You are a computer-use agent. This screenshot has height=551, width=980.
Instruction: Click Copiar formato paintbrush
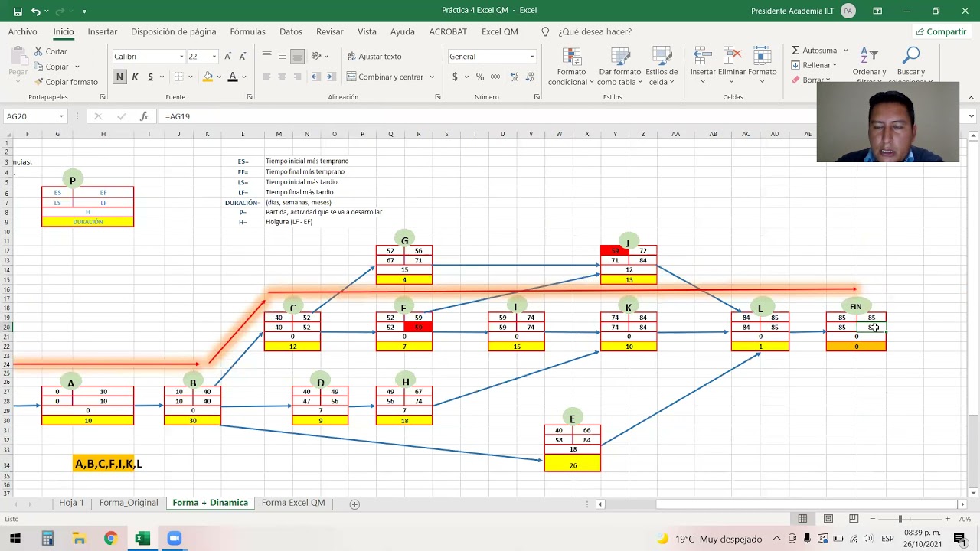[x=38, y=82]
